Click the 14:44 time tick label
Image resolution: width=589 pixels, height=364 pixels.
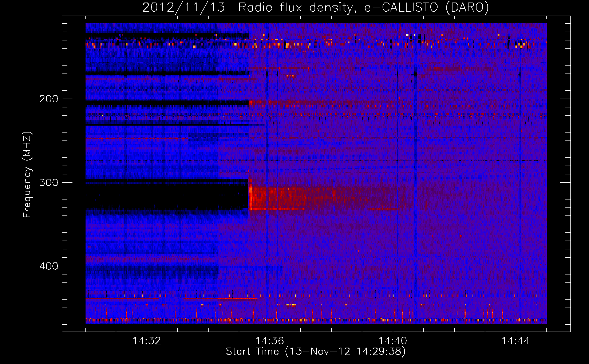[516, 341]
